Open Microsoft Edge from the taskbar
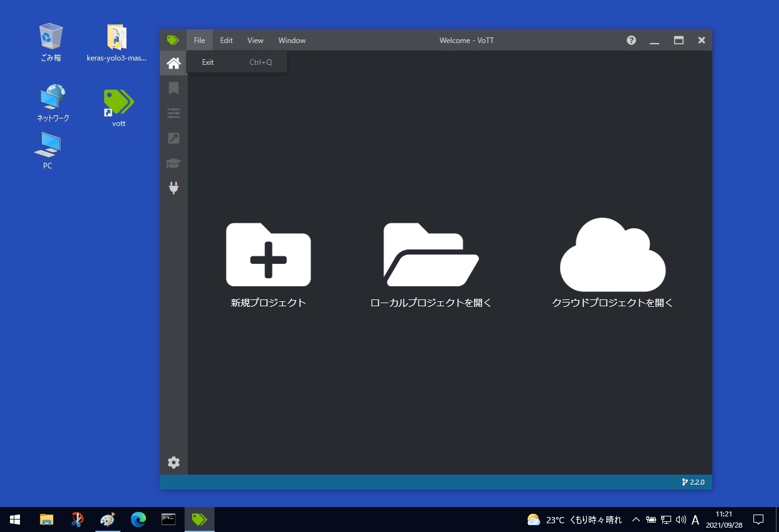Image resolution: width=779 pixels, height=532 pixels. (x=138, y=520)
